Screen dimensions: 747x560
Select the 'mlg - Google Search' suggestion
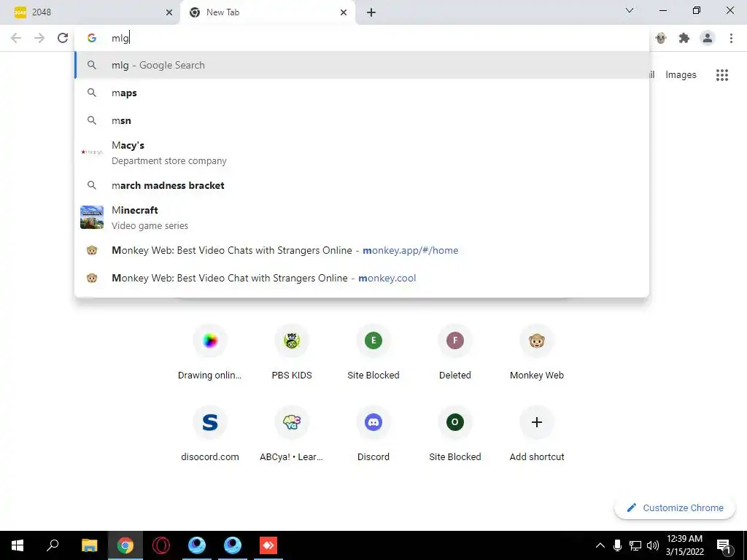(x=362, y=65)
